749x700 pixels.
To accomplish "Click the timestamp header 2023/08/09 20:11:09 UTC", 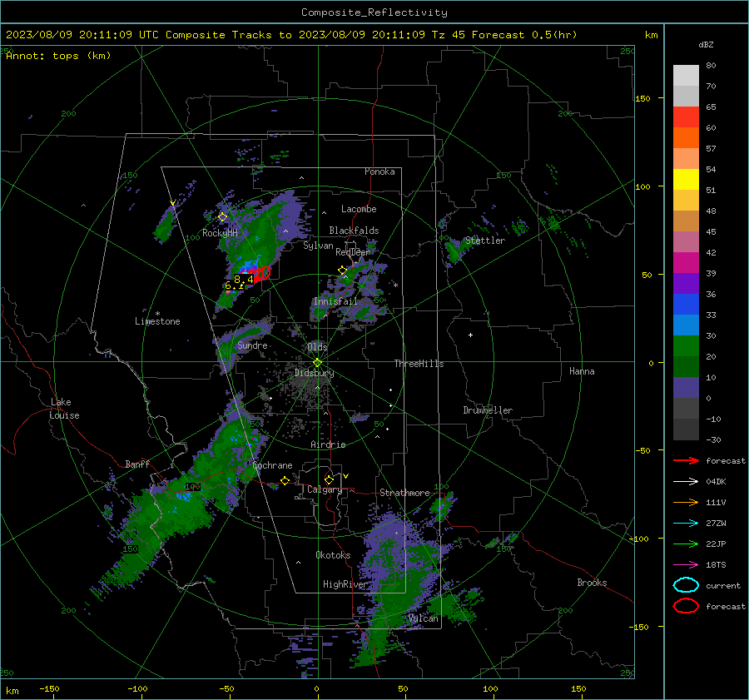I will (x=82, y=35).
